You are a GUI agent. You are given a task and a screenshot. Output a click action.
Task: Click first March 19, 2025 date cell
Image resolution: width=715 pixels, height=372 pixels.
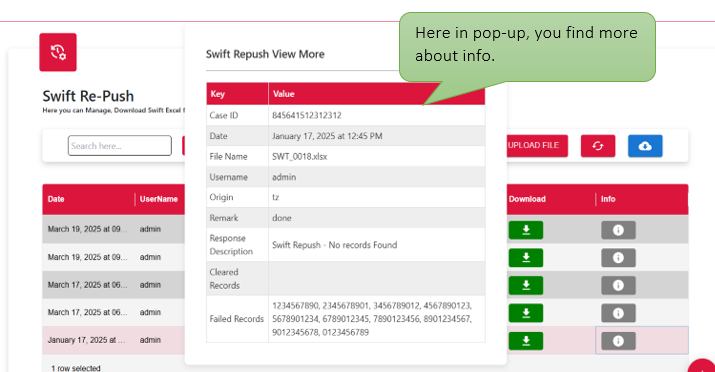(88, 229)
